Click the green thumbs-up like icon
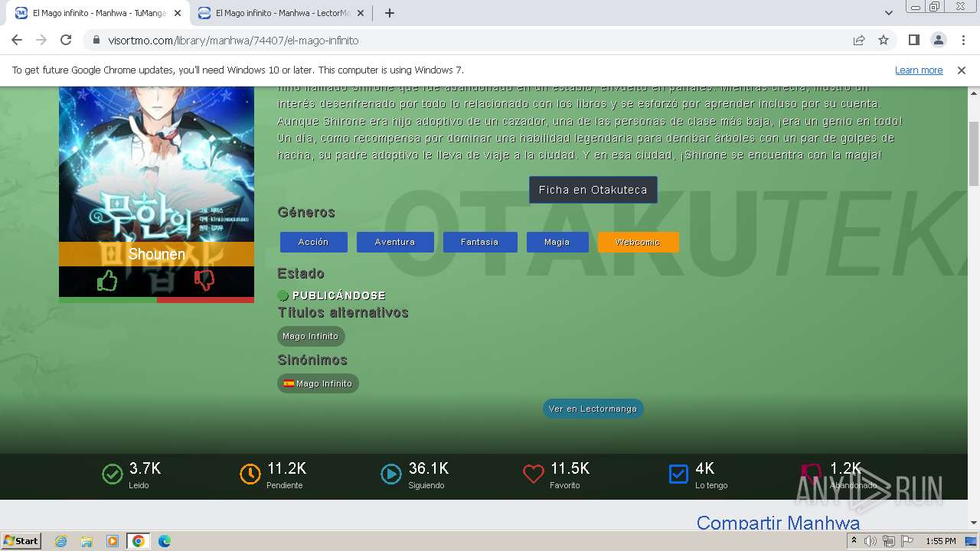Screen dimensions: 980x551 tap(107, 282)
